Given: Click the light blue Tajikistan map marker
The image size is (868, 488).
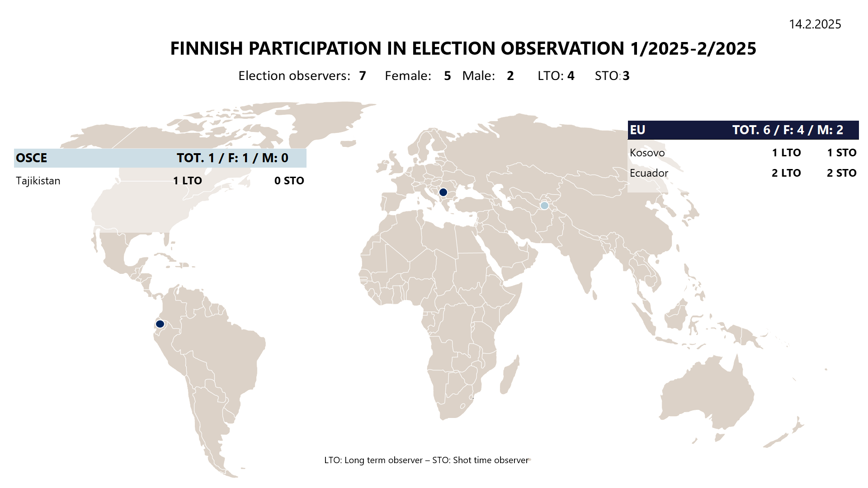Looking at the screenshot, I should click(x=544, y=206).
